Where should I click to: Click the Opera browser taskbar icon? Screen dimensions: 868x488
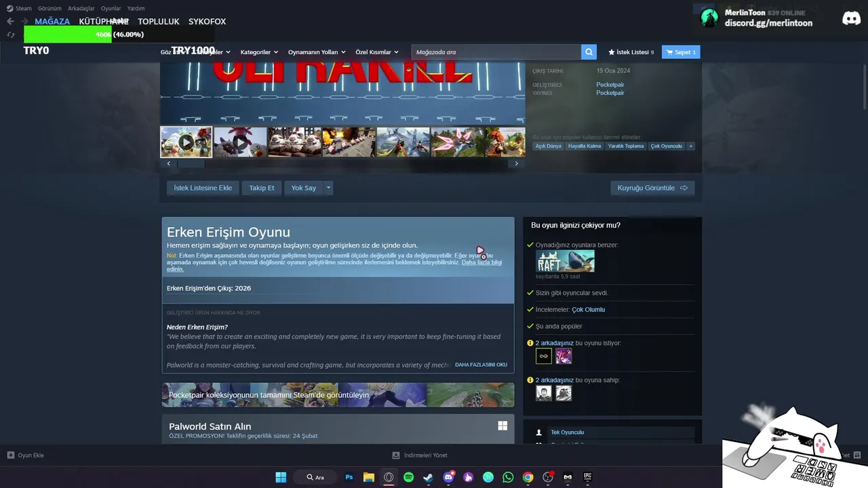(389, 477)
